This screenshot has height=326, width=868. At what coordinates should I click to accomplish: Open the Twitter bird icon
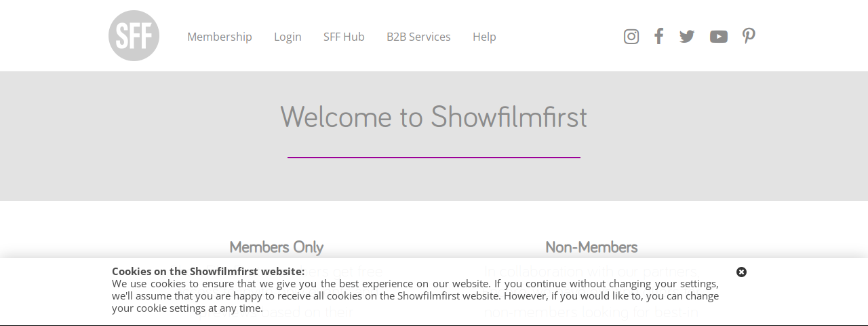(687, 37)
